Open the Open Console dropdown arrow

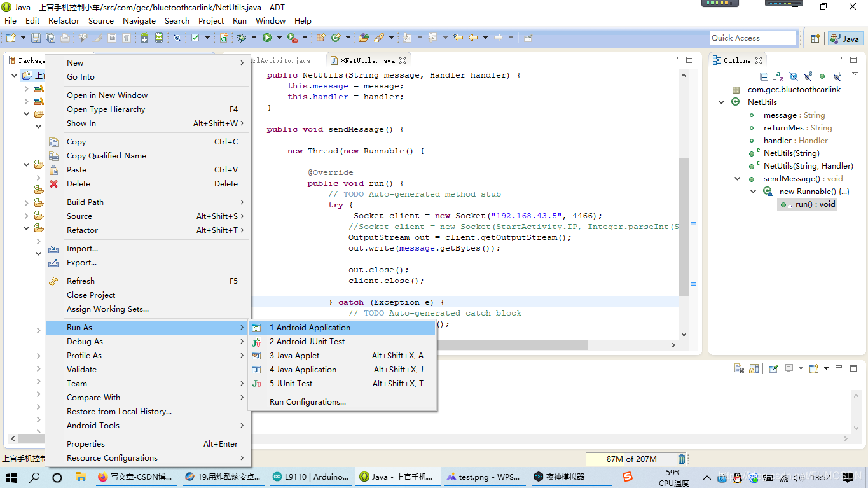[827, 368]
